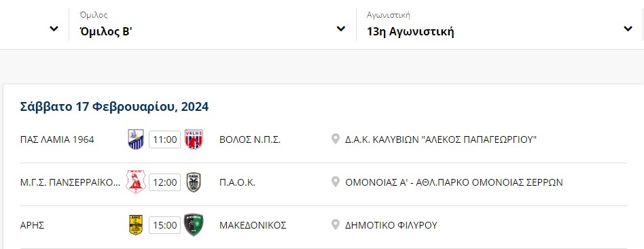Click the location pin for Δ.Α.Κ. Καλυβίων
The image size is (644, 249).
click(x=335, y=139)
